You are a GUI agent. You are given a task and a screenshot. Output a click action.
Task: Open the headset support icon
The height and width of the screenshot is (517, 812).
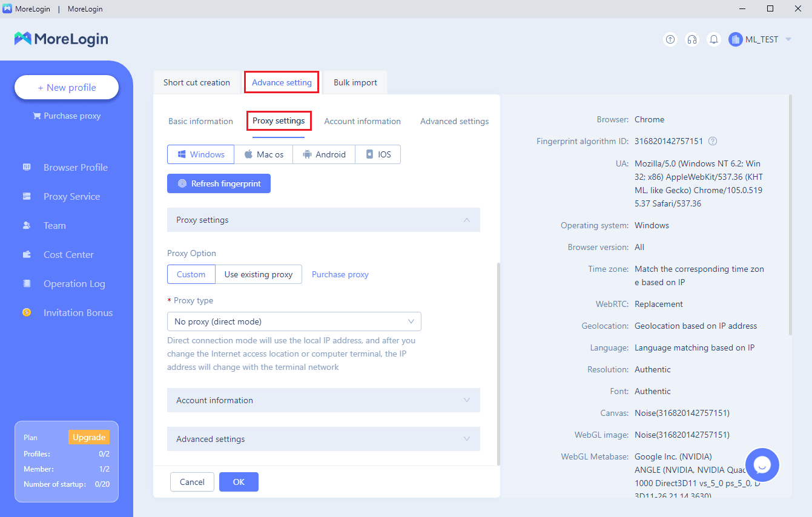(x=692, y=39)
